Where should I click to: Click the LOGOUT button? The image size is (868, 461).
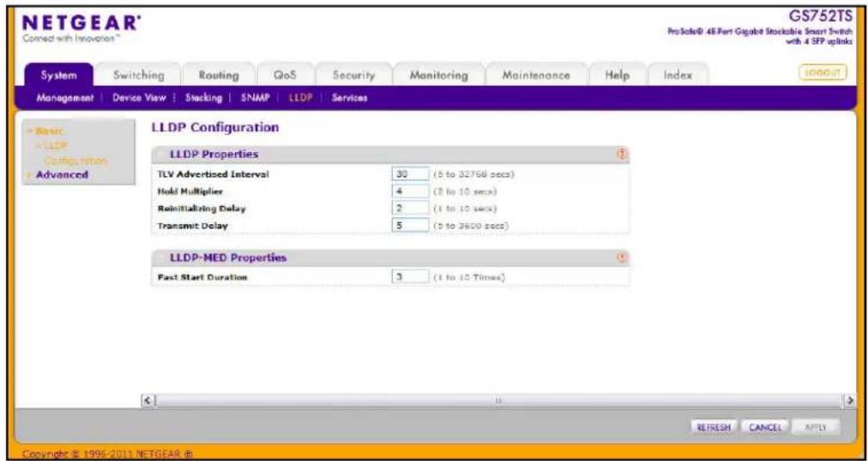pyautogui.click(x=823, y=72)
